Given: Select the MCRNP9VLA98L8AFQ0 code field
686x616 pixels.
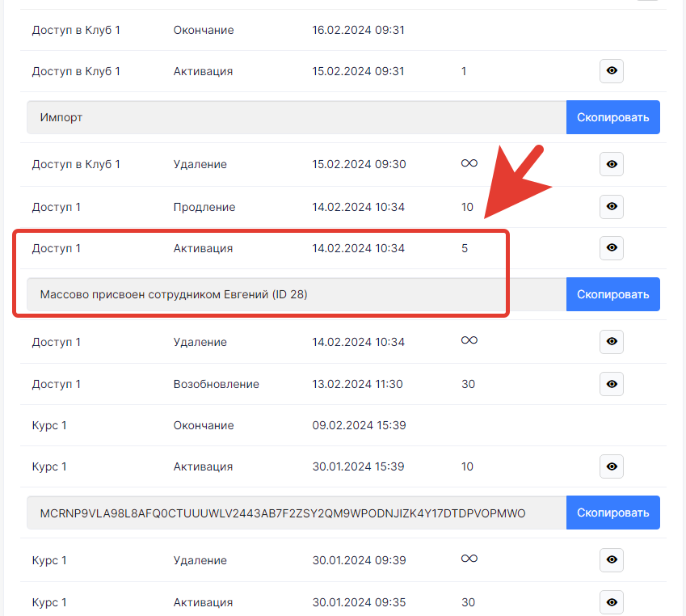Looking at the screenshot, I should point(296,513).
